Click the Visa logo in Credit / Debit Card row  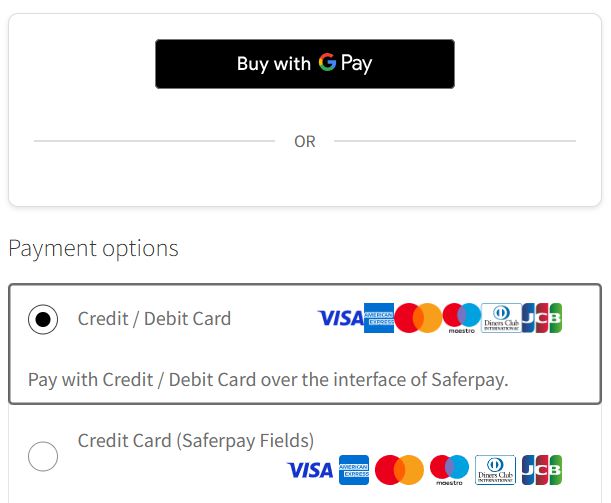[340, 318]
